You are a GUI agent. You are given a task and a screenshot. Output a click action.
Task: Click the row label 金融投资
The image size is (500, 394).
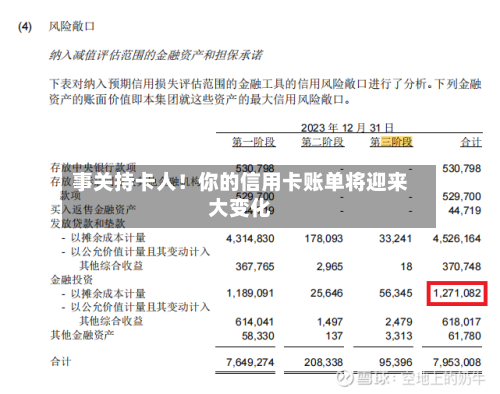pyautogui.click(x=71, y=279)
